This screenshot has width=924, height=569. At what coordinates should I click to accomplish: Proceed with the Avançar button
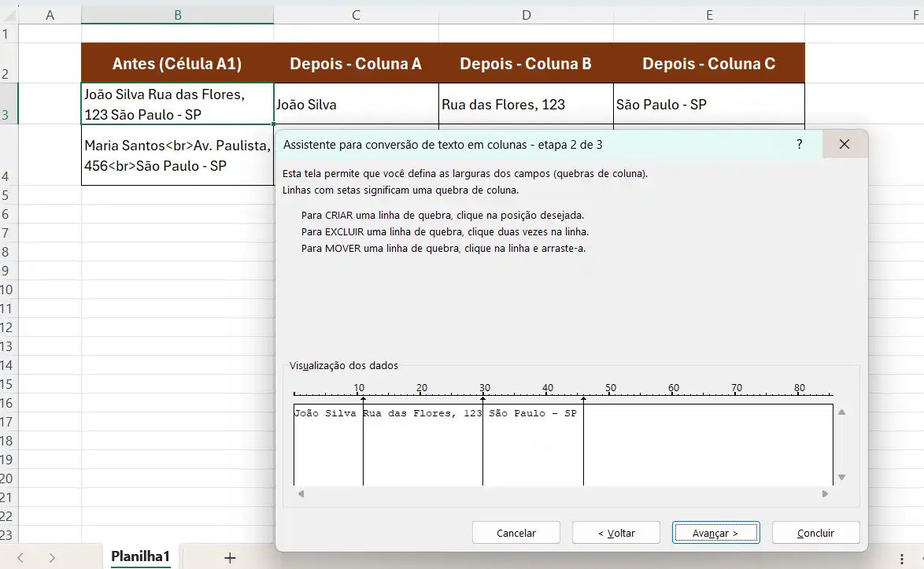715,533
